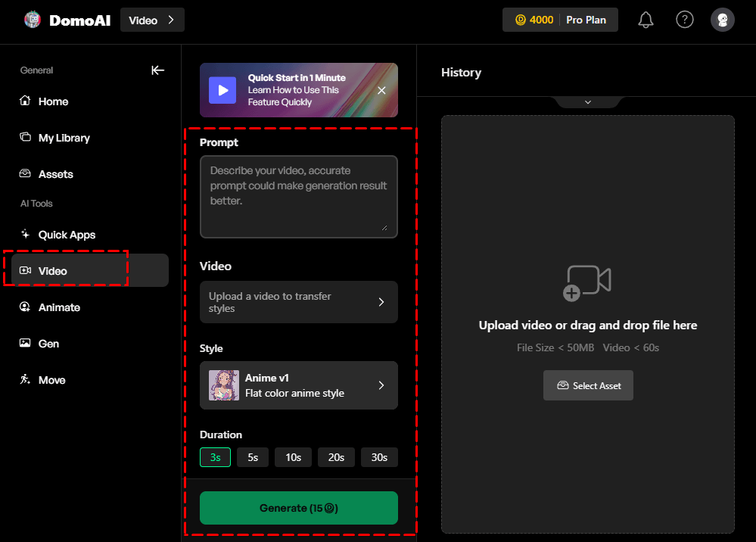Choose the 10s duration option
Image resolution: width=756 pixels, height=542 pixels.
pyautogui.click(x=293, y=457)
